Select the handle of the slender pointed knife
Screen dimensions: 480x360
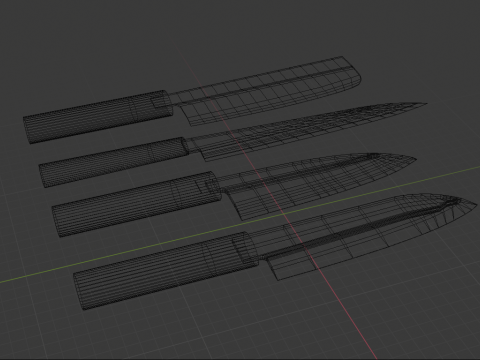click(114, 162)
